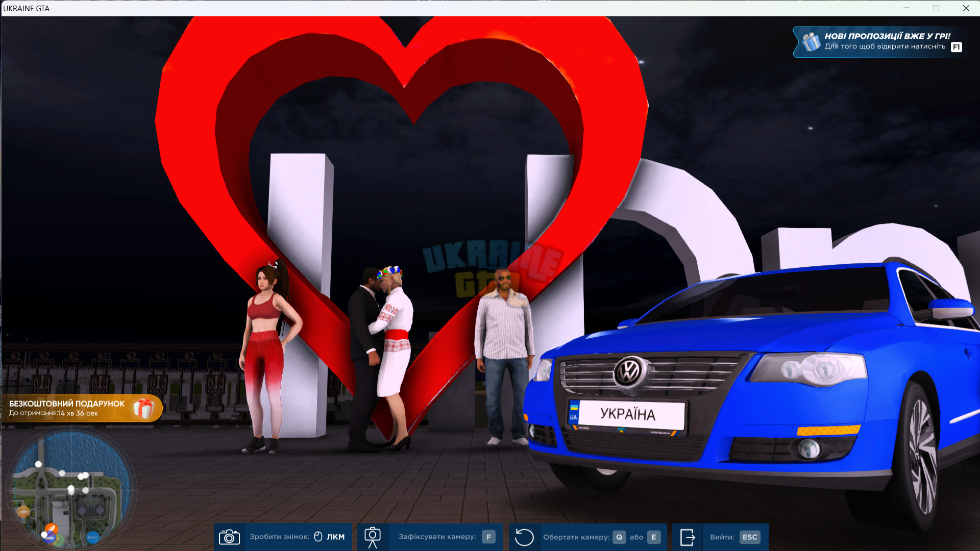The height and width of the screenshot is (551, 980).
Task: Minimize the UKRAINE GTA window
Action: tap(906, 8)
